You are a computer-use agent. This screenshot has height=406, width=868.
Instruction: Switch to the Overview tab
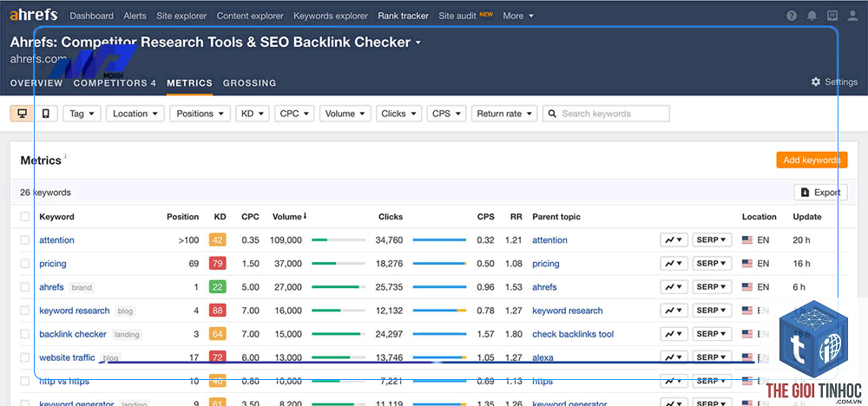(36, 83)
